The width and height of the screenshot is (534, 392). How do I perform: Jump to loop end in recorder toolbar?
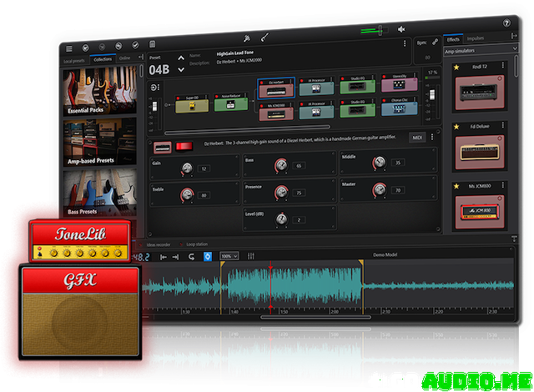[x=175, y=257]
